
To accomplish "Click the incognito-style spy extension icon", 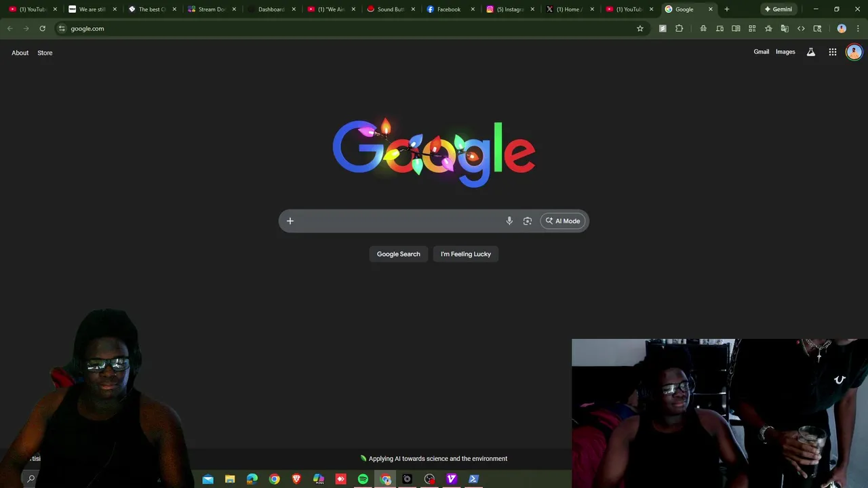I will [703, 28].
